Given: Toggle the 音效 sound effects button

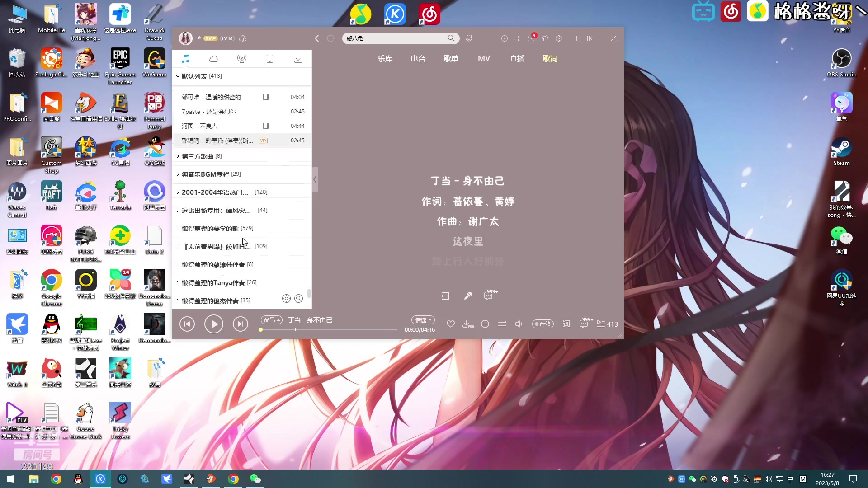Looking at the screenshot, I should pos(543,324).
